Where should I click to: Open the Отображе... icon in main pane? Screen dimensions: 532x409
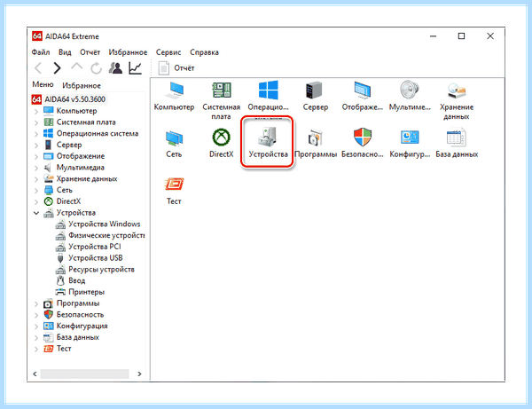(363, 96)
